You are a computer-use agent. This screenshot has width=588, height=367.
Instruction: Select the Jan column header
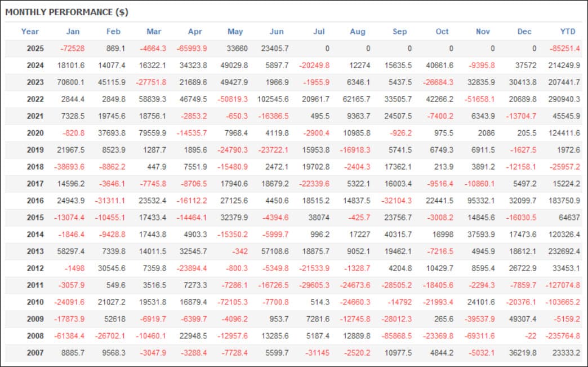(73, 32)
